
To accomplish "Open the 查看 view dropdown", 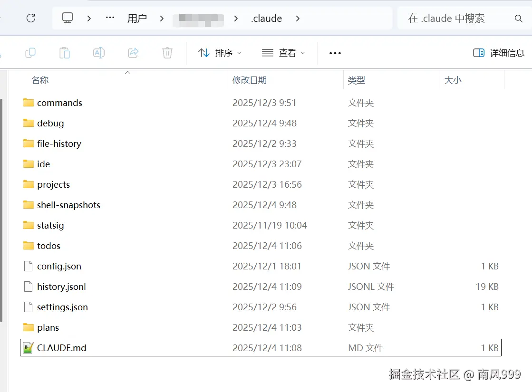I will pyautogui.click(x=283, y=53).
